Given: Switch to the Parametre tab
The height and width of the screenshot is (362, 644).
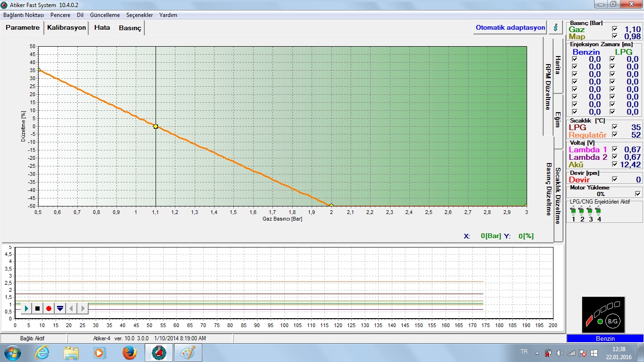Looking at the screenshot, I should pos(23,28).
